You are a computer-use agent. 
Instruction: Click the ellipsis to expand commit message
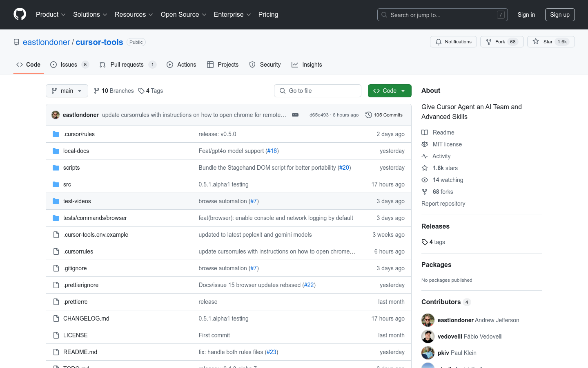(295, 115)
